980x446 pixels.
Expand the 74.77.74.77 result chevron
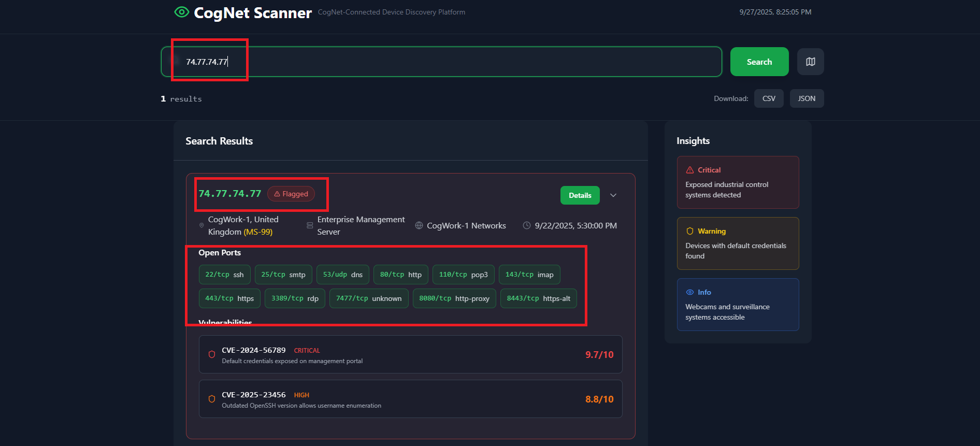click(613, 195)
